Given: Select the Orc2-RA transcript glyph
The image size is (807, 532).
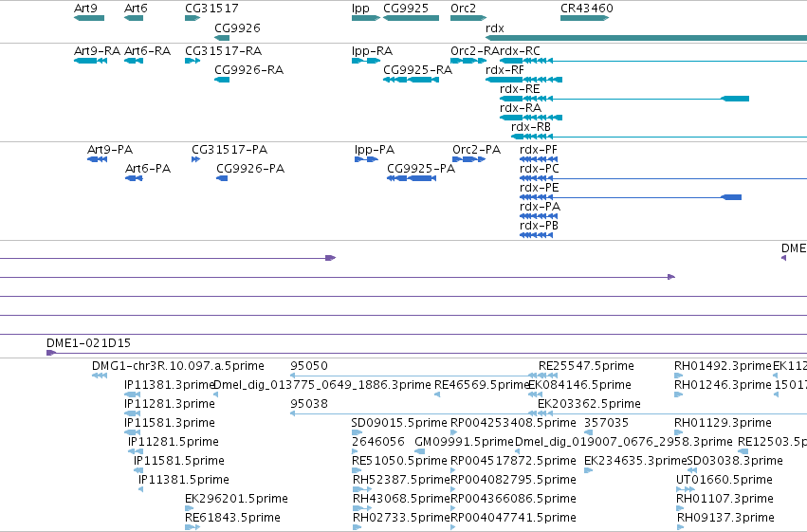Looking at the screenshot, I should (468, 61).
